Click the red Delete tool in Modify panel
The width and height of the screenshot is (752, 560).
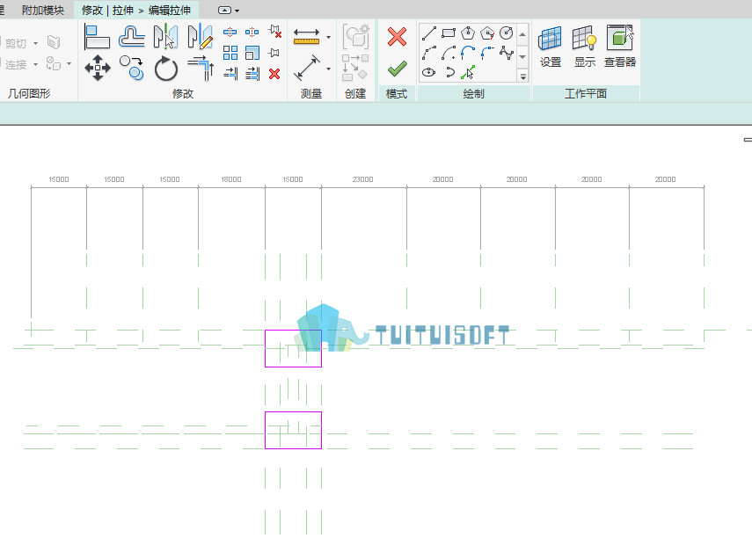coord(274,74)
